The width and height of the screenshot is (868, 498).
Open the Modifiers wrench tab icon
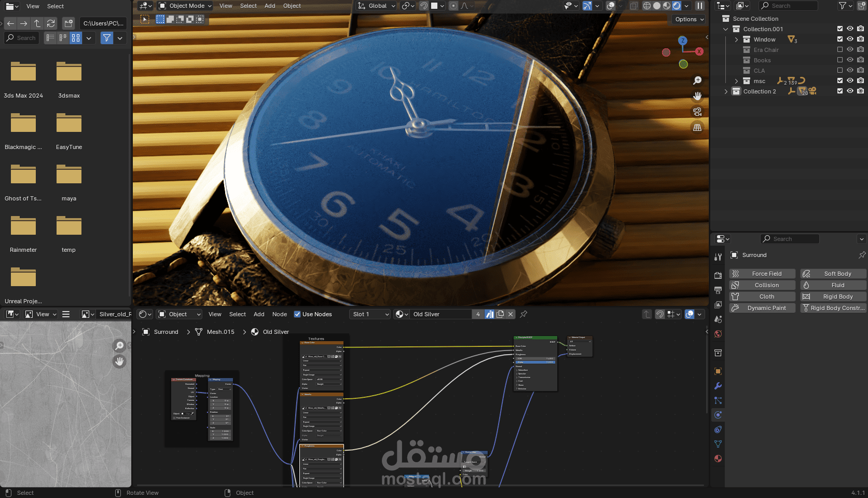[x=718, y=386]
